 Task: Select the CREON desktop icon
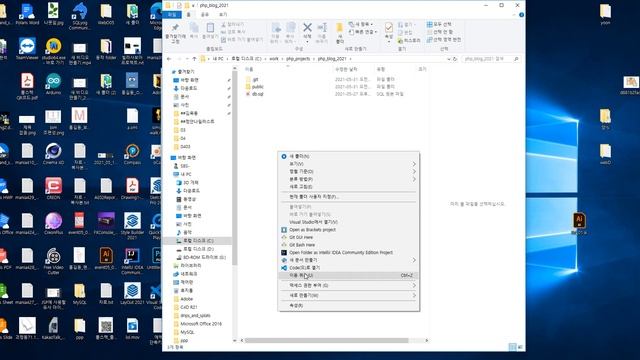pyautogui.click(x=53, y=189)
